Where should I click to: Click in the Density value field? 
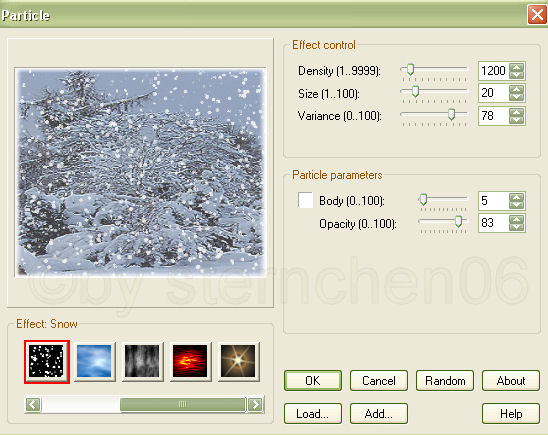coord(494,71)
